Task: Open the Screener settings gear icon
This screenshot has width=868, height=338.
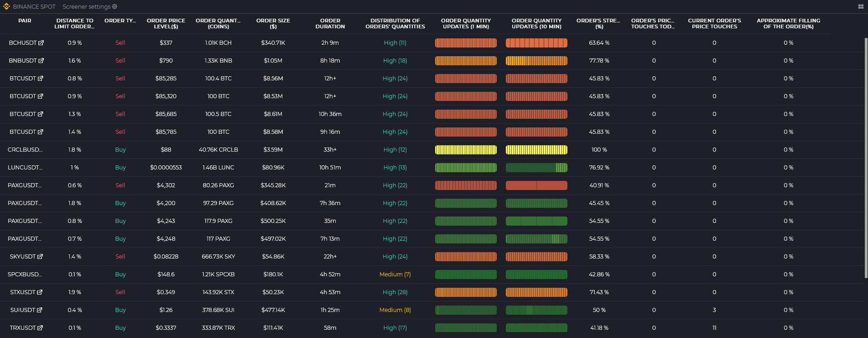Action: pos(114,6)
